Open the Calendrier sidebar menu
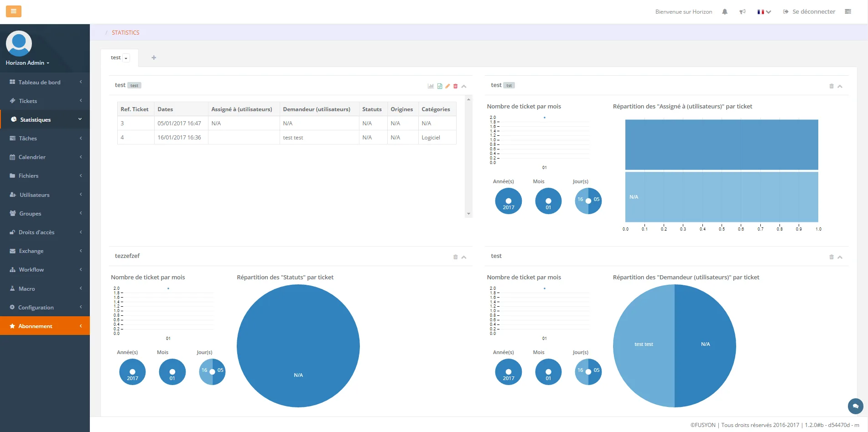The height and width of the screenshot is (432, 868). click(45, 157)
